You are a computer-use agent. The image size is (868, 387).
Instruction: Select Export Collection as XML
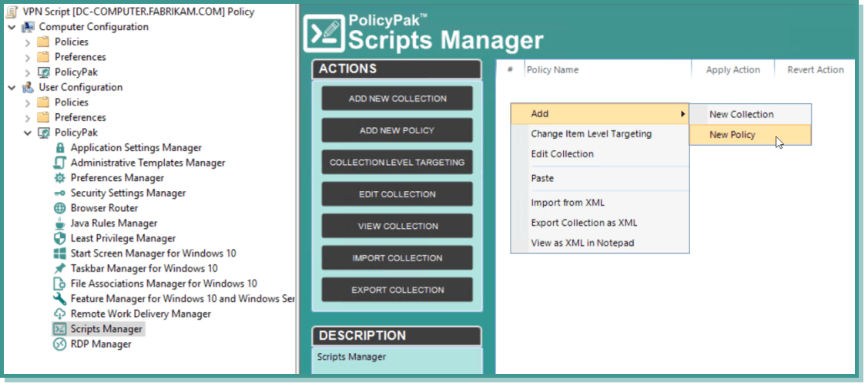pos(599,223)
